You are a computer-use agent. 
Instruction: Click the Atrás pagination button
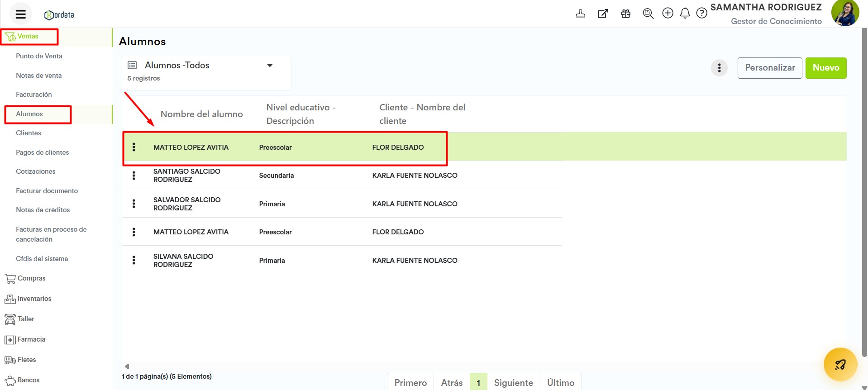452,383
